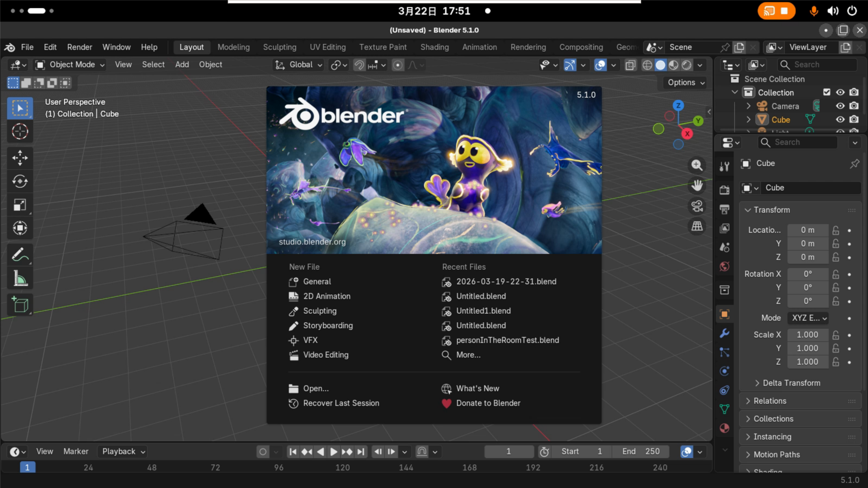Viewport: 868px width, 488px height.
Task: Open the Marker menu in timeline
Action: click(76, 452)
